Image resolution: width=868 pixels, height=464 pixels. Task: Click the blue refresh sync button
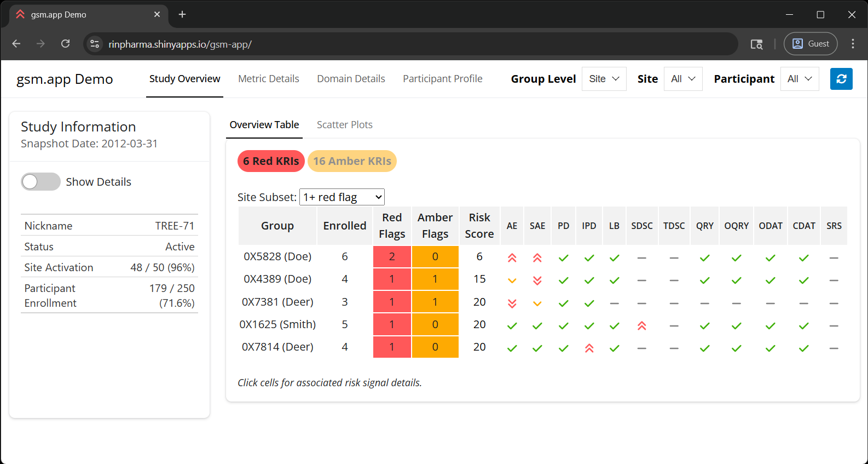pos(841,79)
